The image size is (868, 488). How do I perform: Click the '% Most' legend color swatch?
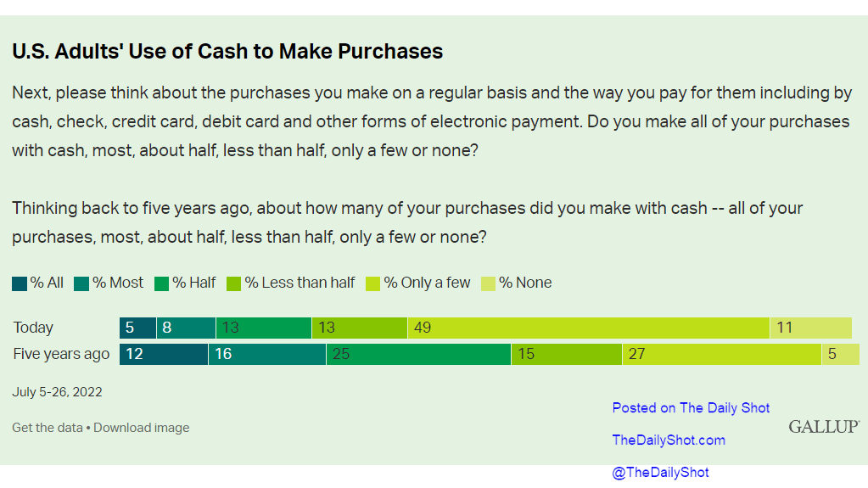coord(81,284)
